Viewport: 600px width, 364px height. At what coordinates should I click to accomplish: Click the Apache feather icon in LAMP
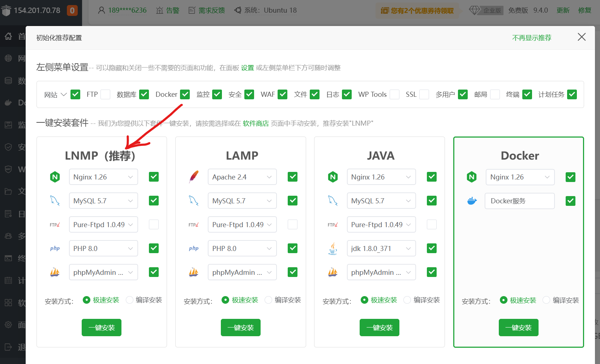click(194, 177)
